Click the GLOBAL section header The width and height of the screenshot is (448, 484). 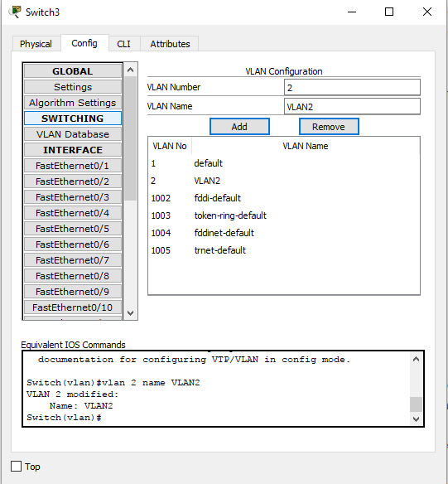pos(73,71)
